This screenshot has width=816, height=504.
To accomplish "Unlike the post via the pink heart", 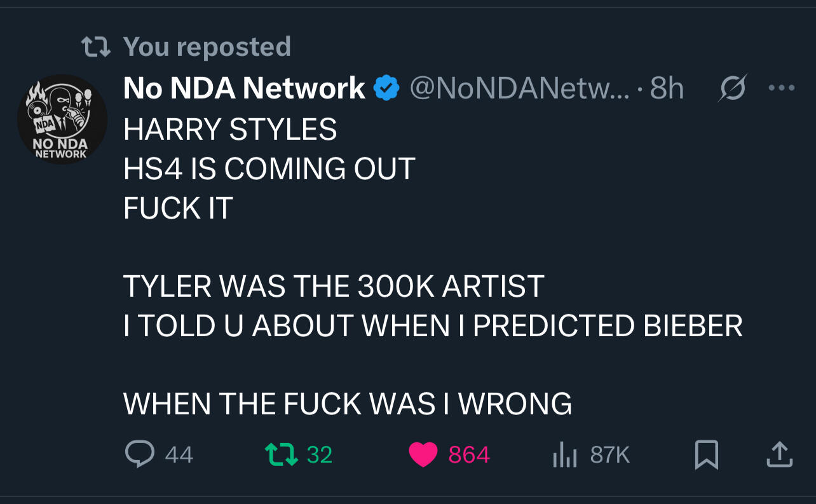I will click(x=424, y=454).
